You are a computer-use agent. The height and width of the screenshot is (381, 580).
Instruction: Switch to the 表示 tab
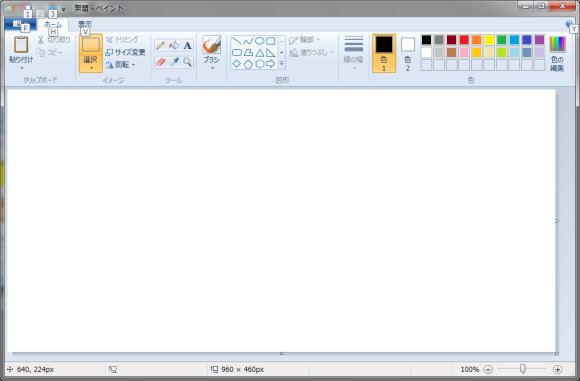[85, 24]
